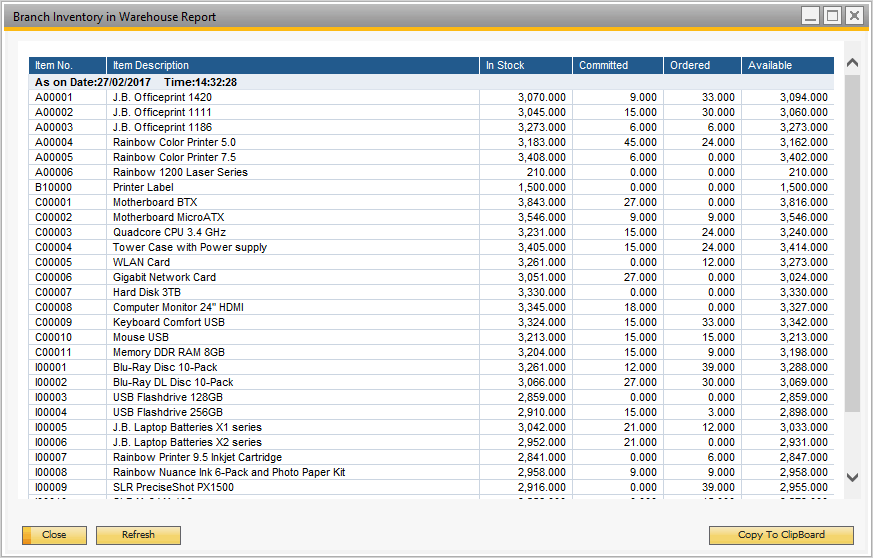This screenshot has width=873, height=558.
Task: Select item number C00001
Action: pyautogui.click(x=53, y=203)
